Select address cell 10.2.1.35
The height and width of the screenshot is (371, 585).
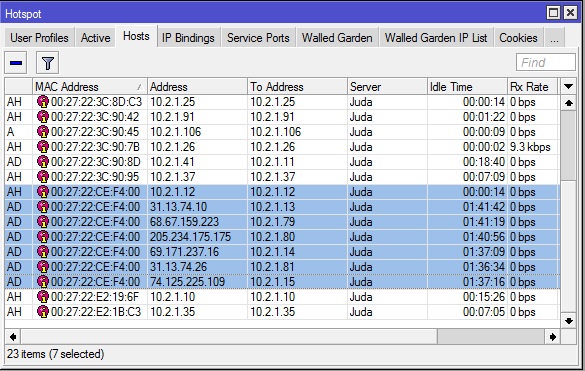pos(172,312)
